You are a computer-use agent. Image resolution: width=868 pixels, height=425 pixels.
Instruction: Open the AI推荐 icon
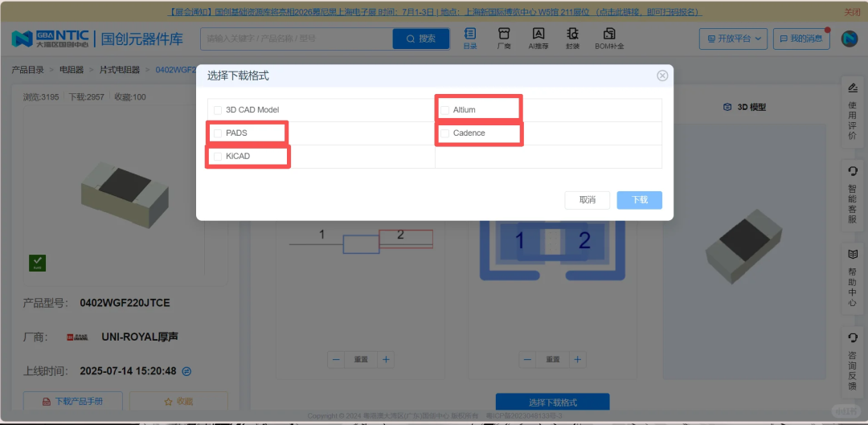coord(538,39)
